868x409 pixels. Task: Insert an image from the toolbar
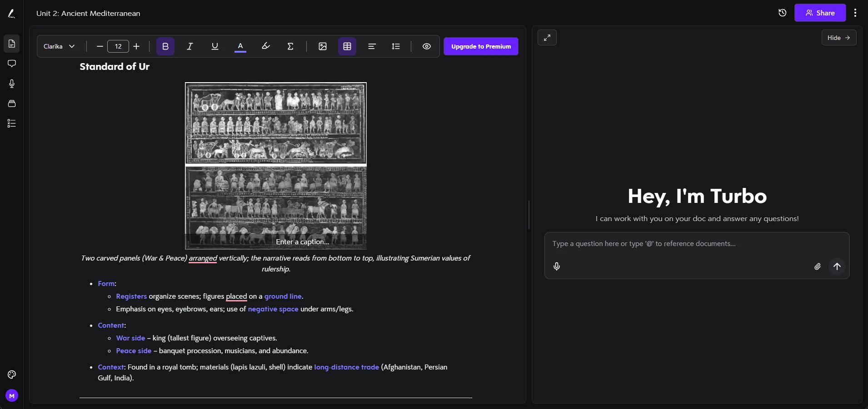(323, 46)
